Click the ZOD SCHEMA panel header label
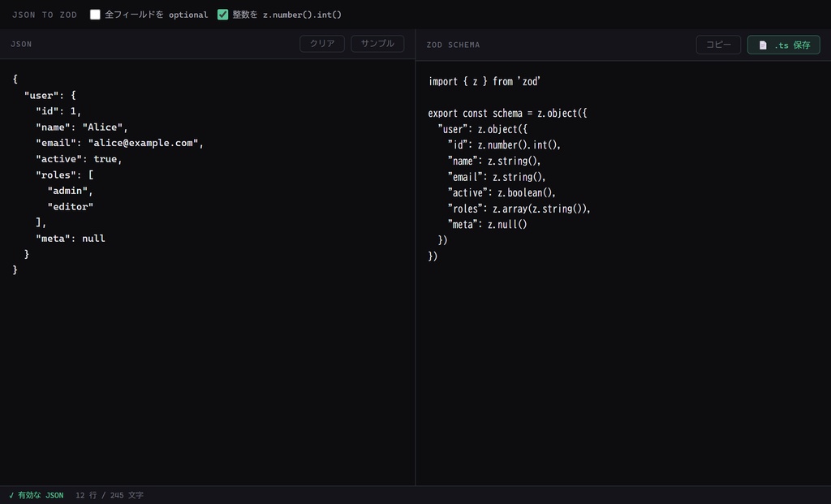 pyautogui.click(x=453, y=45)
